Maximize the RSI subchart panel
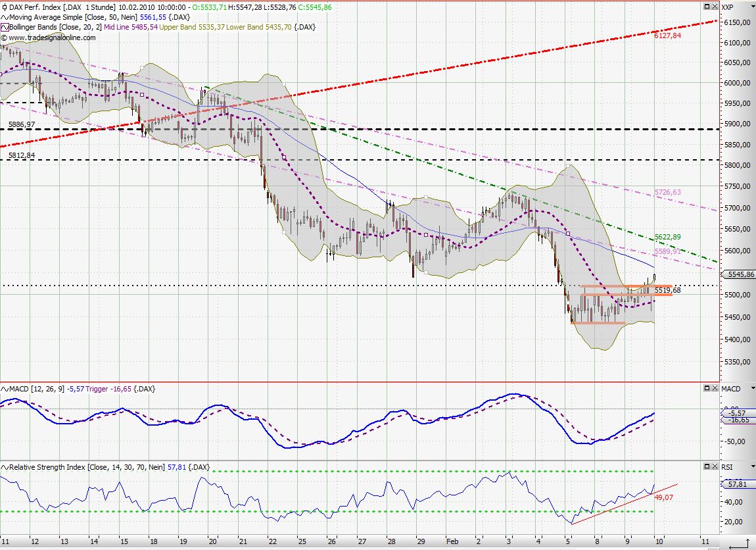This screenshot has height=550, width=756. (708, 466)
